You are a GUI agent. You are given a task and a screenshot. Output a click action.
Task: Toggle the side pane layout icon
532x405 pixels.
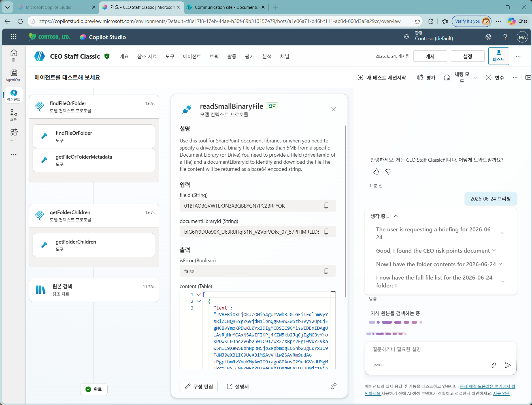coord(528,78)
